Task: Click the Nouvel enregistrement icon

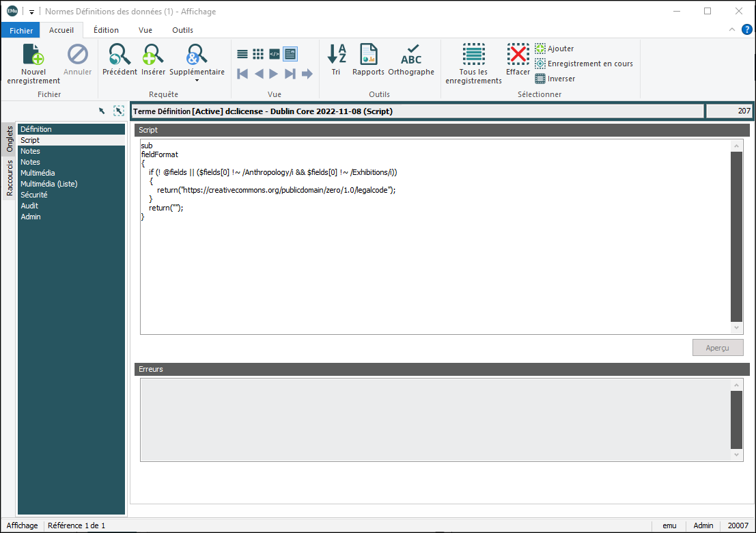Action: pos(33,55)
